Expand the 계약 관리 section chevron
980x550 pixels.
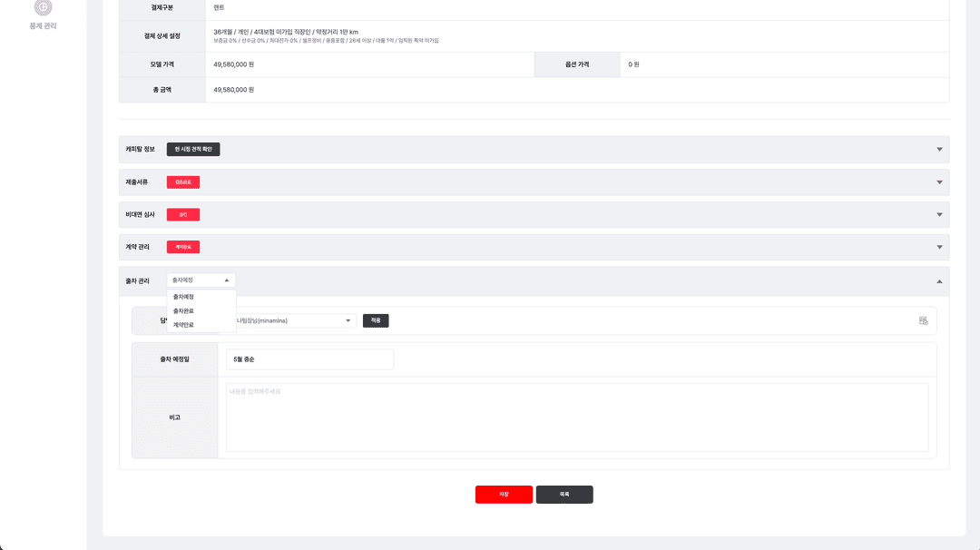[x=939, y=246]
